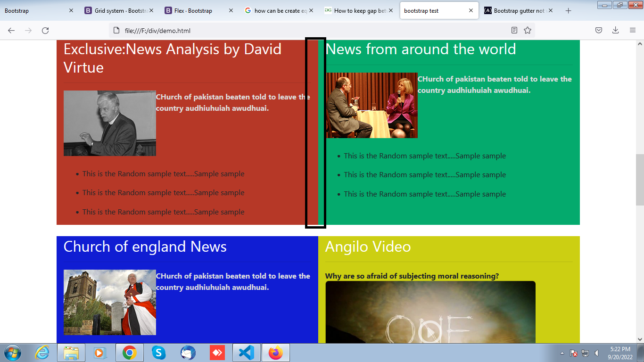
Task: Click 'Church of england News' heading
Action: (x=145, y=247)
